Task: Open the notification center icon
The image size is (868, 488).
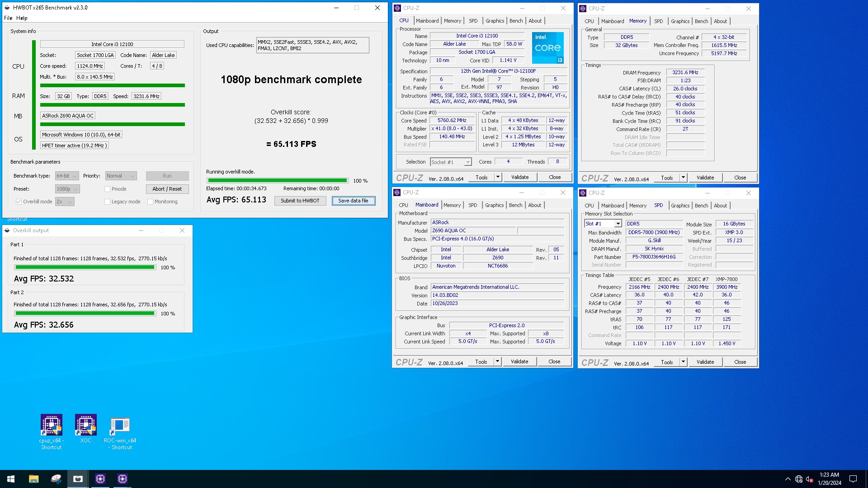Action: (853, 479)
